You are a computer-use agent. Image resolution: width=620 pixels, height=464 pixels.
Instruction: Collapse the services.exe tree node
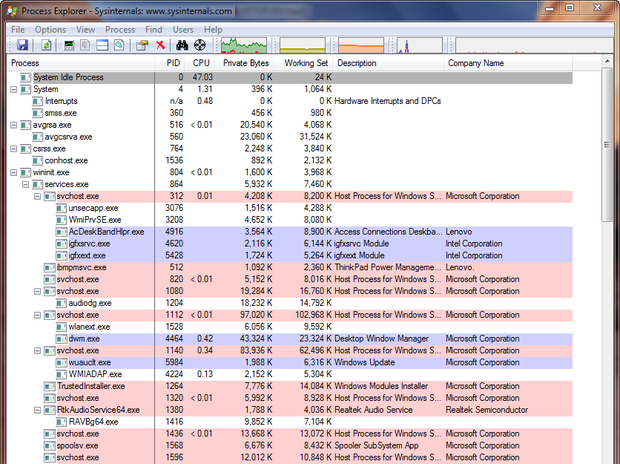[25, 184]
